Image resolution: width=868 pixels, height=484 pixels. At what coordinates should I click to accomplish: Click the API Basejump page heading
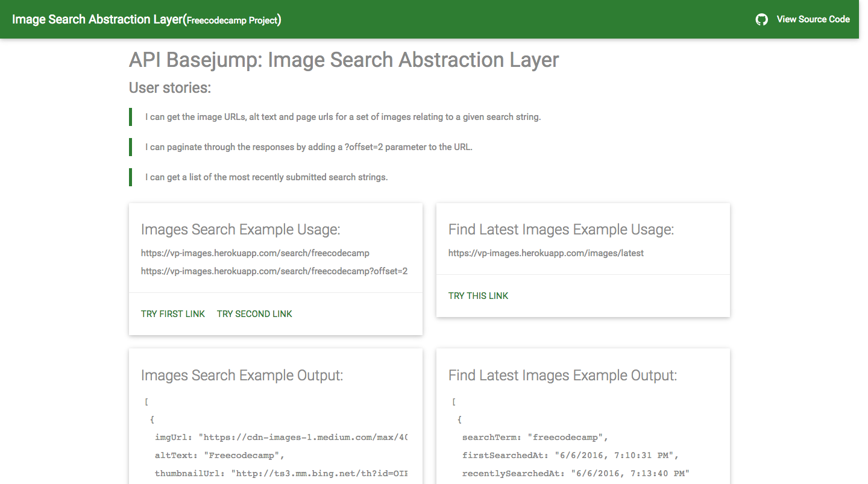pyautogui.click(x=344, y=60)
